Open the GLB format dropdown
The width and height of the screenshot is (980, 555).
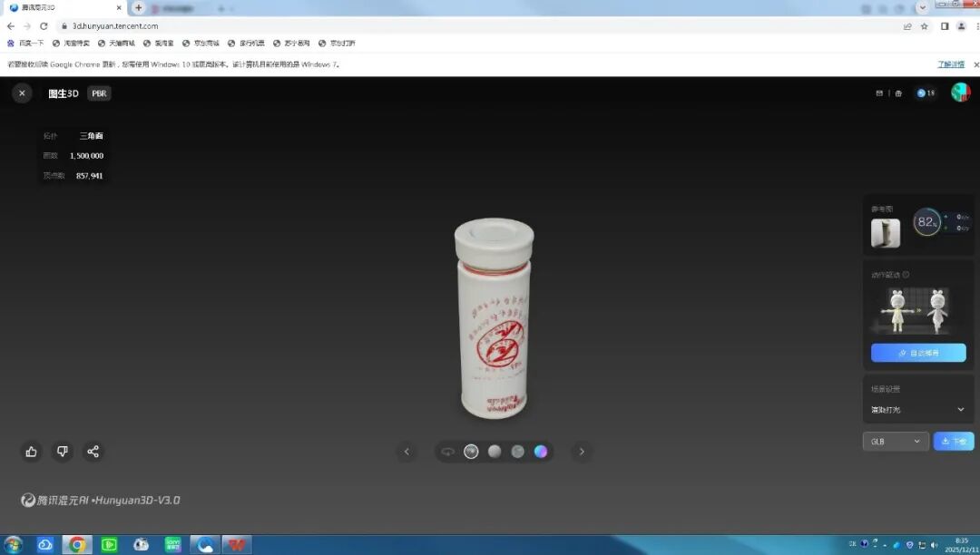(895, 441)
